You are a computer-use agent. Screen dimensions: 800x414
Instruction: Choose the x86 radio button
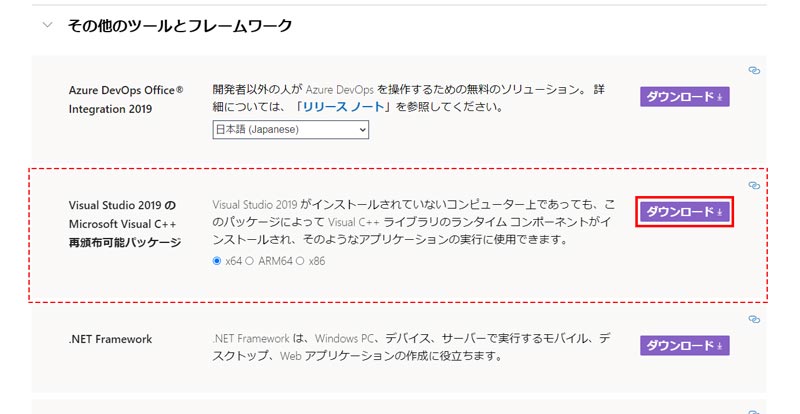coord(299,261)
